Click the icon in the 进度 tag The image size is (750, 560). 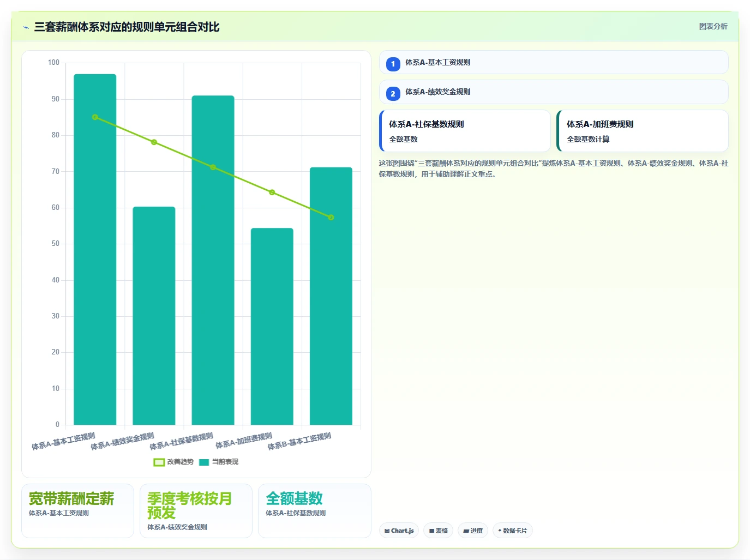click(x=466, y=531)
